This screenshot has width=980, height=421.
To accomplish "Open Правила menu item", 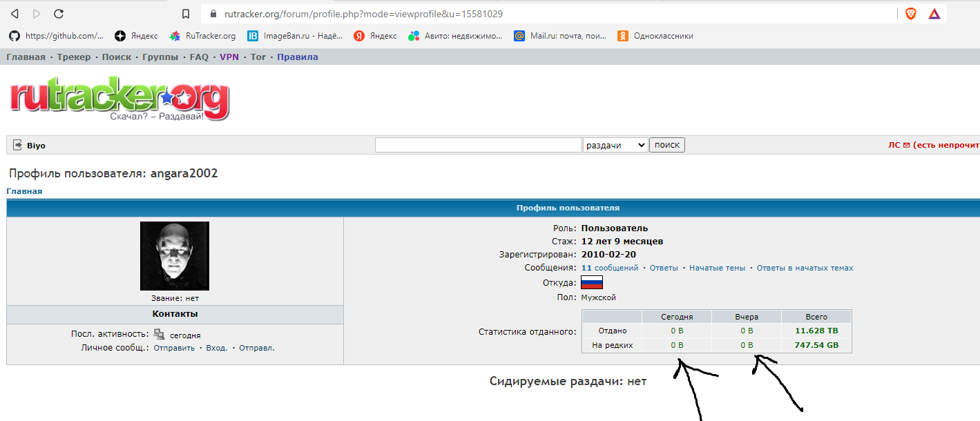I will 298,57.
